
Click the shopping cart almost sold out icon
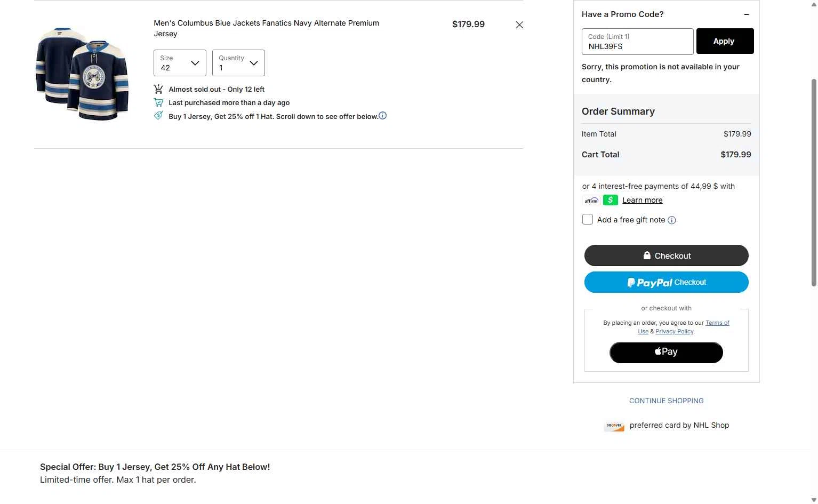pos(158,89)
